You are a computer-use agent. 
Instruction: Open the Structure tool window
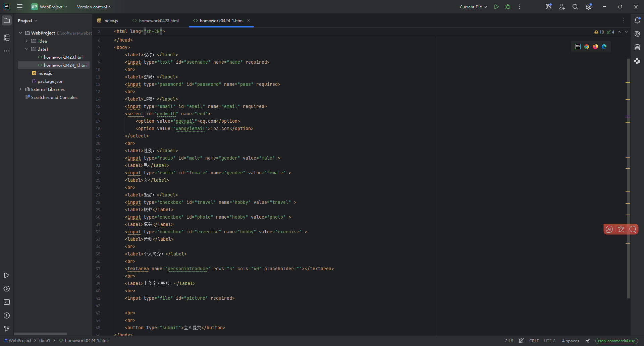click(7, 38)
